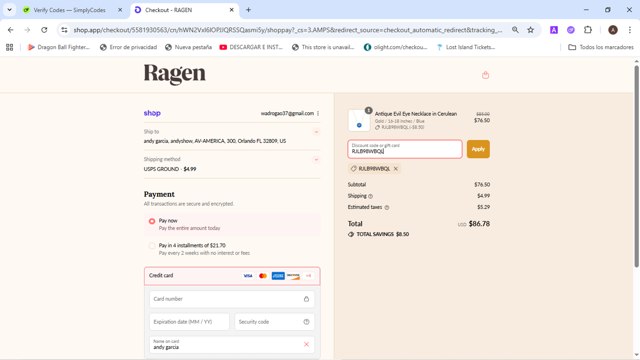Click the American Express logo

point(278,276)
